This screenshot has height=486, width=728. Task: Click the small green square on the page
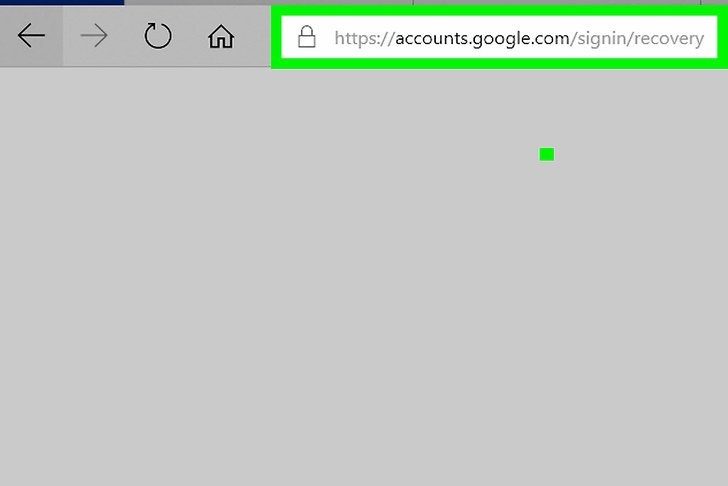point(546,154)
